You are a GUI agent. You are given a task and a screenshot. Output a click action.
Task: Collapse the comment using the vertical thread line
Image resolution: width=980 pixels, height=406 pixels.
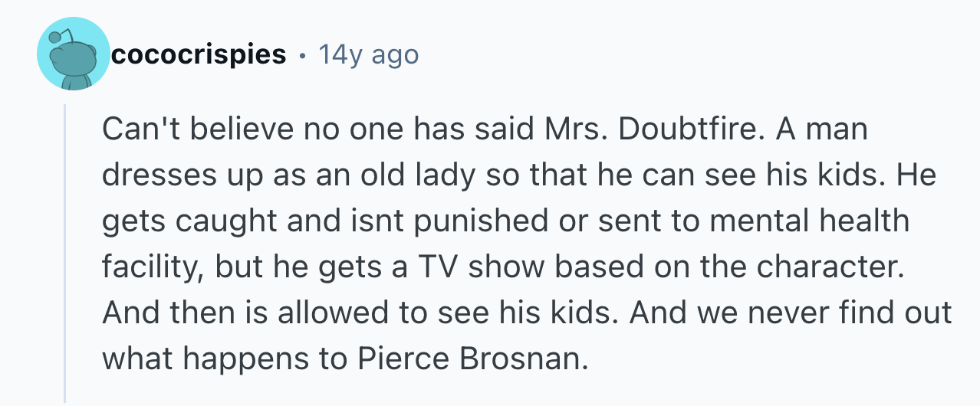[65, 253]
